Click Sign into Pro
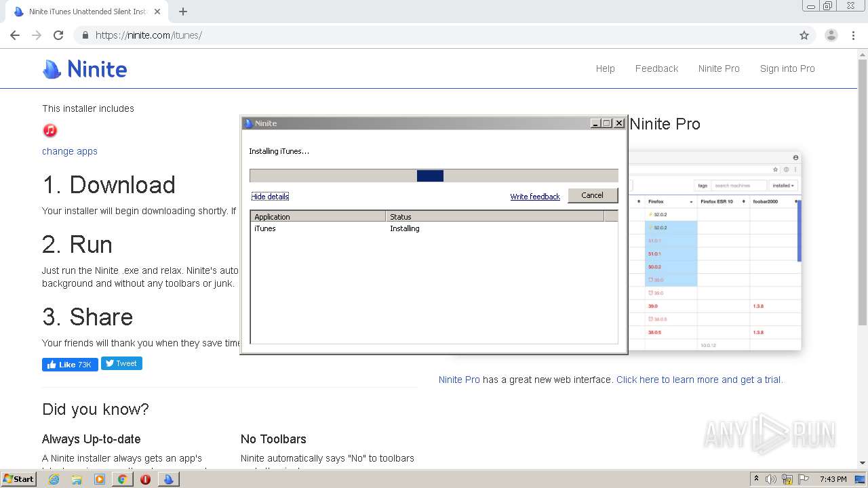868x488 pixels. (x=787, y=68)
